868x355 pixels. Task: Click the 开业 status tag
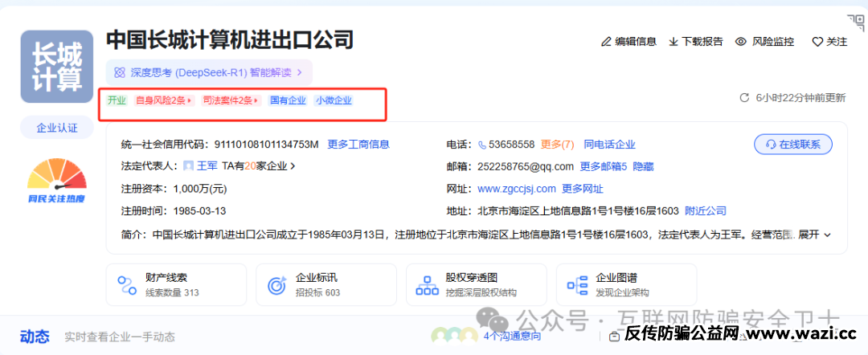click(117, 100)
